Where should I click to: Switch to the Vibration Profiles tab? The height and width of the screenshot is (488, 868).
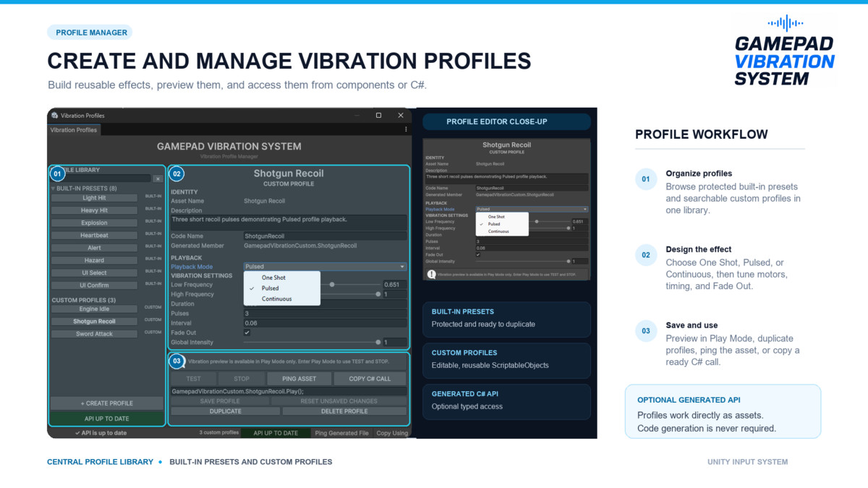coord(74,130)
